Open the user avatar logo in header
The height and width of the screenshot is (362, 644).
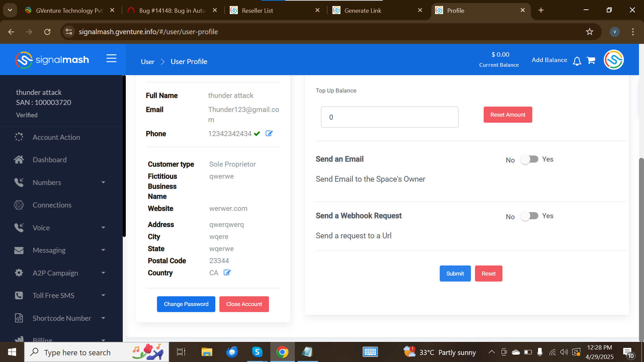click(x=613, y=60)
